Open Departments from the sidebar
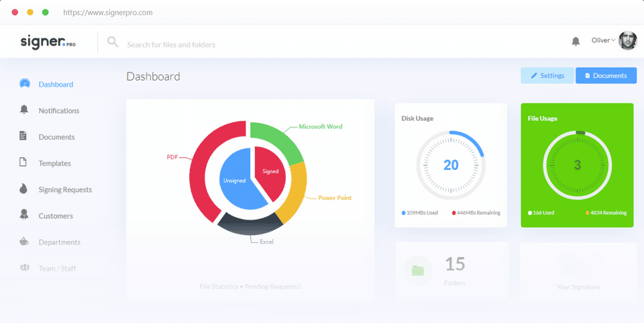Screen dimensions: 644x323 pos(60,242)
